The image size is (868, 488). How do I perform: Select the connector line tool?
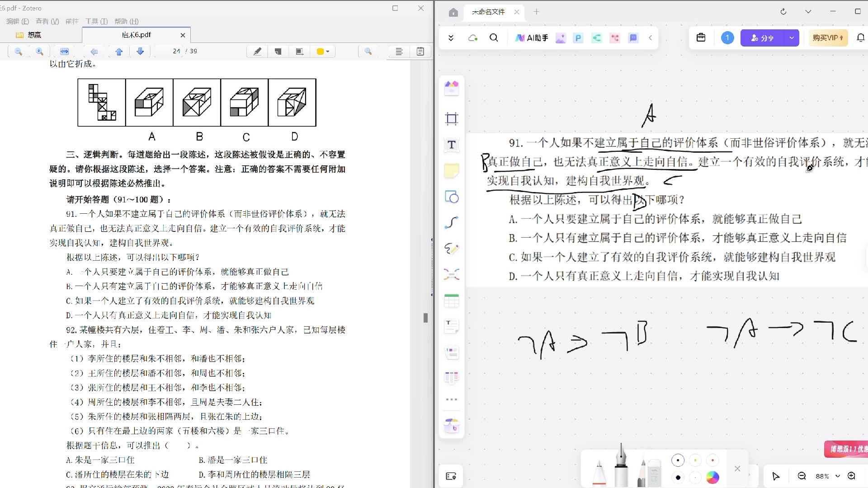(452, 223)
